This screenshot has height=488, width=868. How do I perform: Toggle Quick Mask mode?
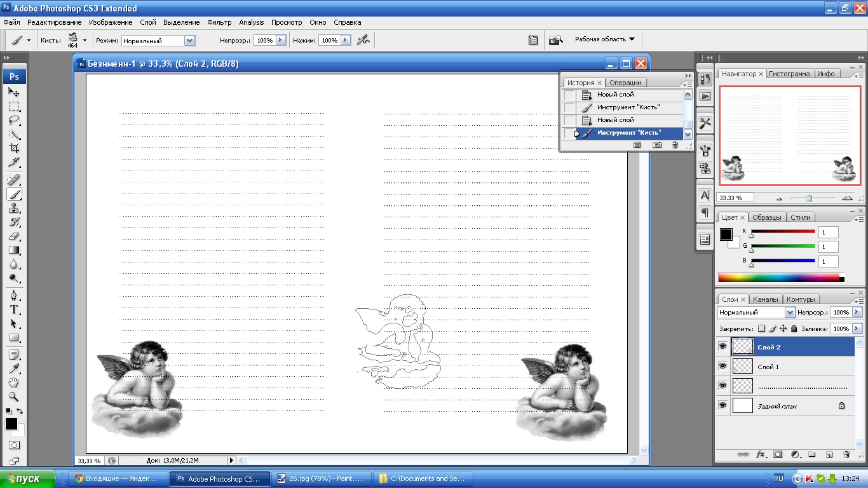[x=14, y=445]
